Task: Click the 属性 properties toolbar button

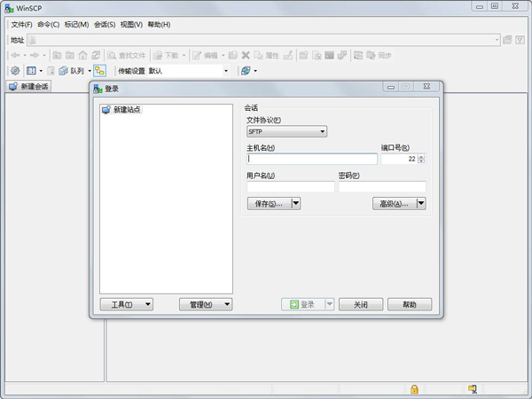Action: [x=267, y=55]
